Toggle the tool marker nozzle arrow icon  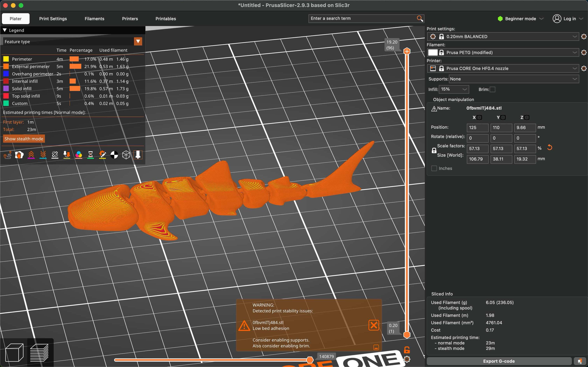(x=138, y=155)
